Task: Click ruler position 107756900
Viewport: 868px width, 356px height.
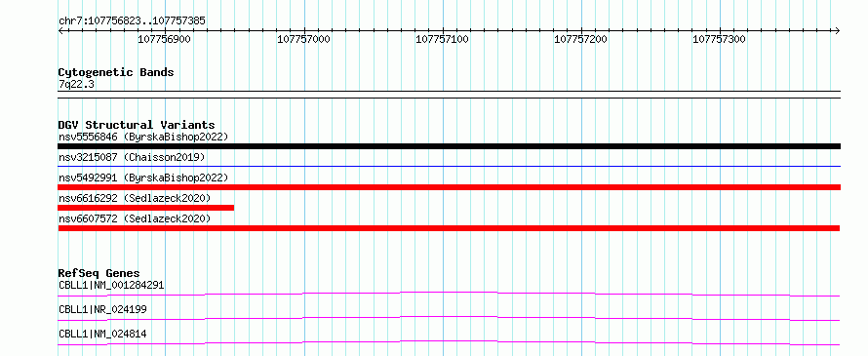Action: (164, 39)
